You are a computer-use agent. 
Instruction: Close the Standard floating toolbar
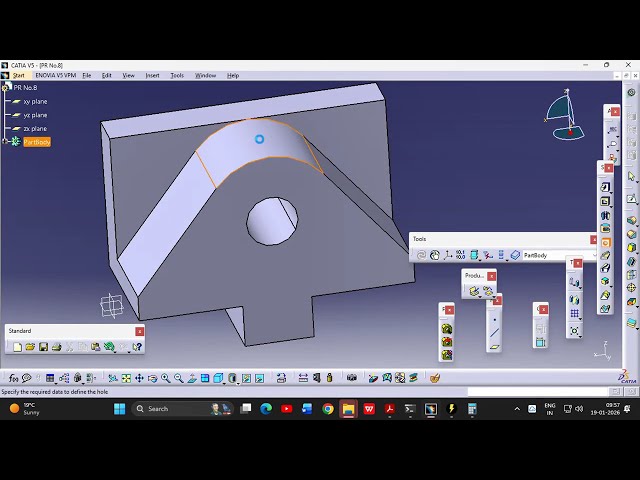139,331
